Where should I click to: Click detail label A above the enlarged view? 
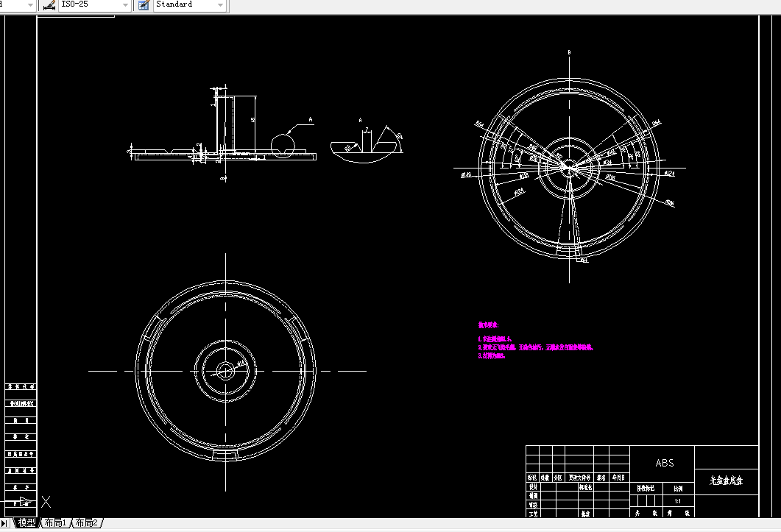pos(361,120)
